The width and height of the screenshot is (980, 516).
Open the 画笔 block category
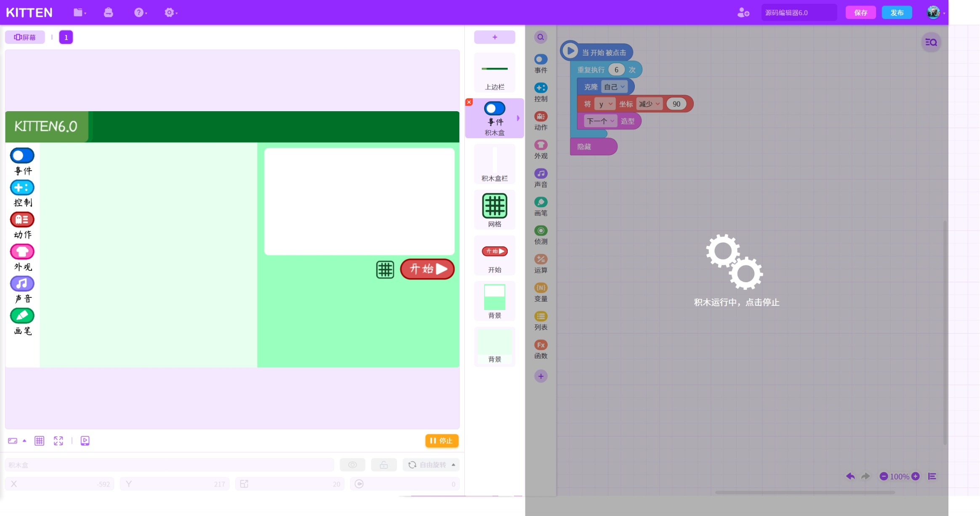[x=541, y=207]
